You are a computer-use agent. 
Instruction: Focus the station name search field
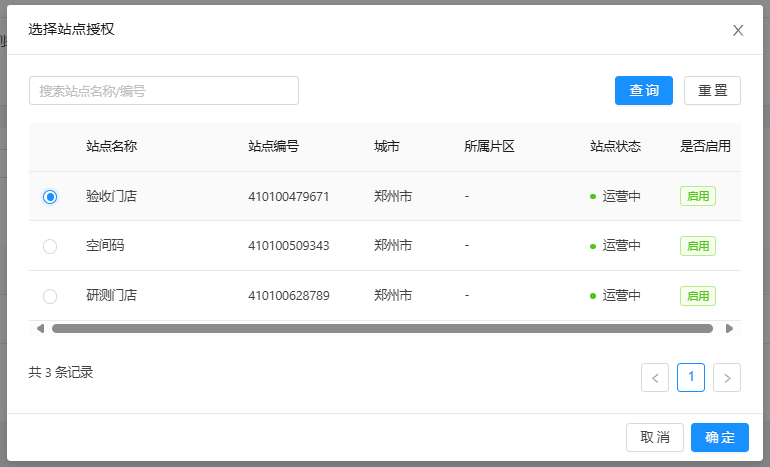164,91
